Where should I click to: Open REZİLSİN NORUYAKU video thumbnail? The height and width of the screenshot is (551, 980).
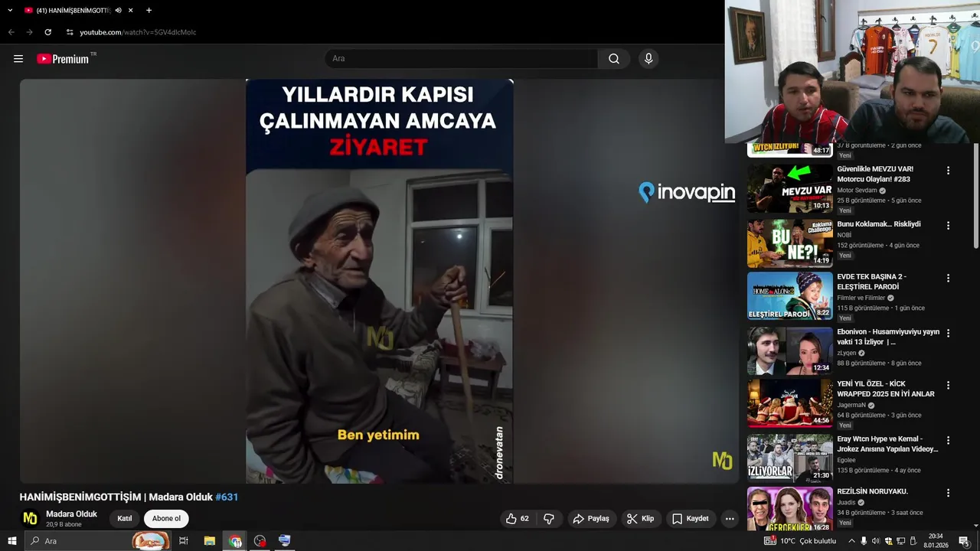790,509
